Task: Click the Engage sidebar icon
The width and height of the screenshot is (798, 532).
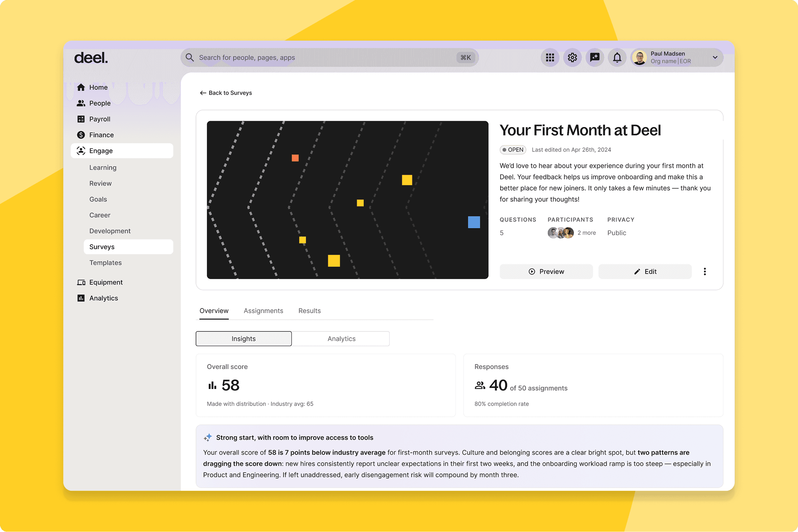Action: point(81,151)
